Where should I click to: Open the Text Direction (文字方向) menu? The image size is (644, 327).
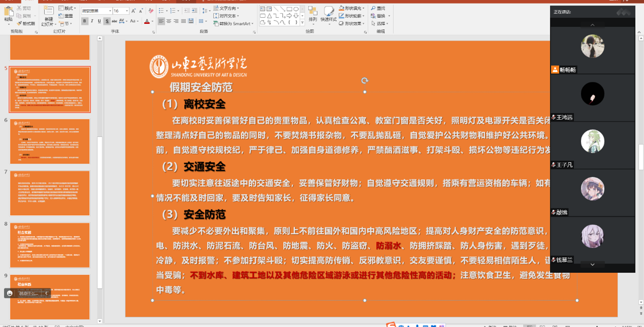point(227,9)
